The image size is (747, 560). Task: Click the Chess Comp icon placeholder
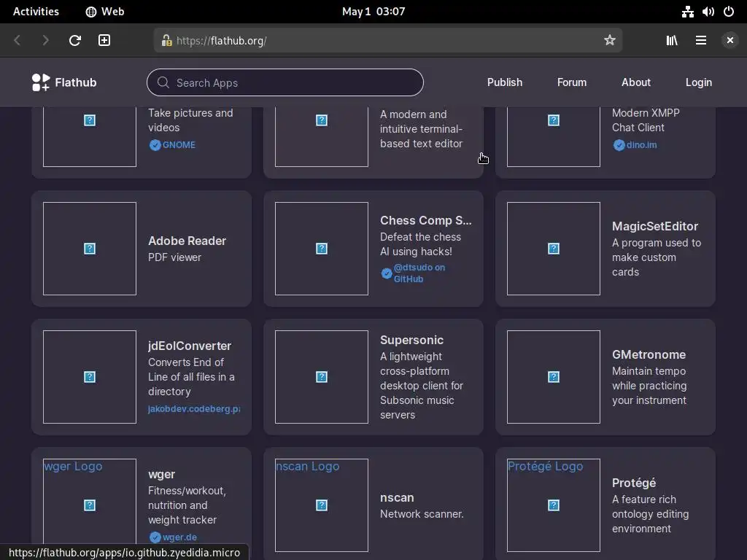(x=322, y=249)
